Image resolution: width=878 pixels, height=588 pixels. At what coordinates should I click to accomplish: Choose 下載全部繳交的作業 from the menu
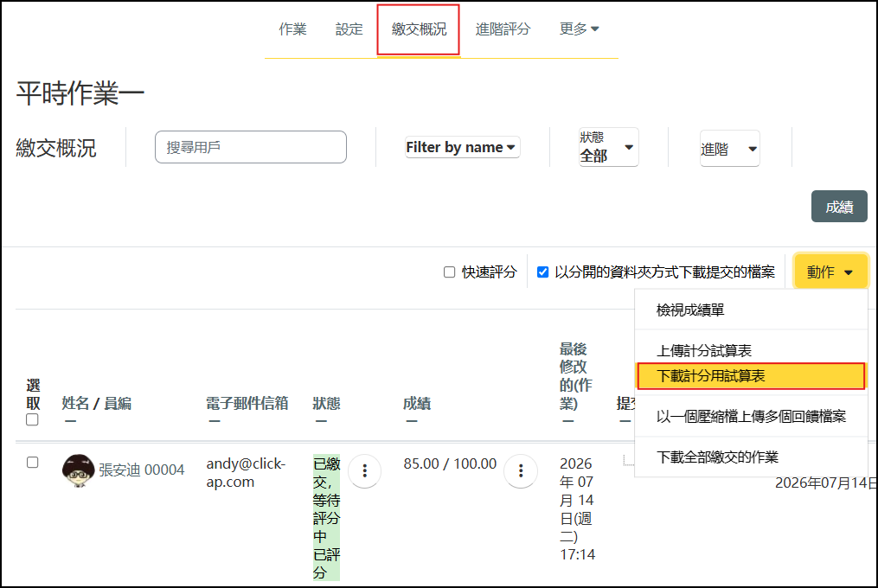point(751,457)
